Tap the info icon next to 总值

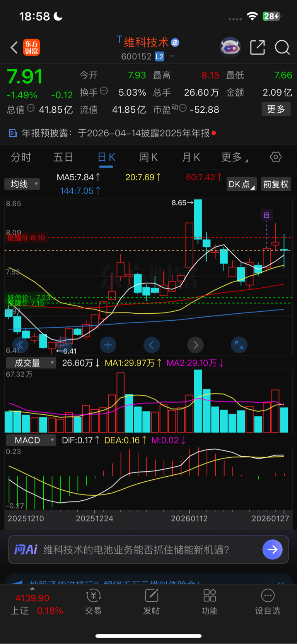(31, 108)
